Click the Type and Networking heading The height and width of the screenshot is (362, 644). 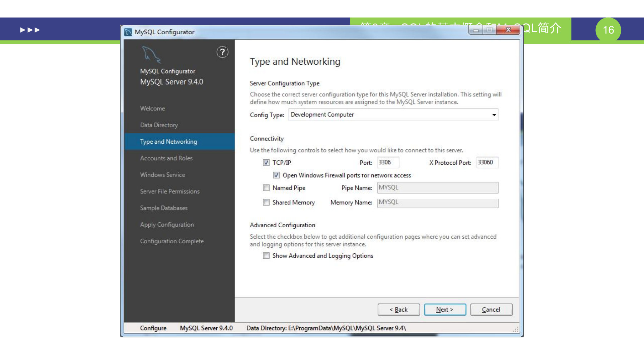(x=295, y=62)
